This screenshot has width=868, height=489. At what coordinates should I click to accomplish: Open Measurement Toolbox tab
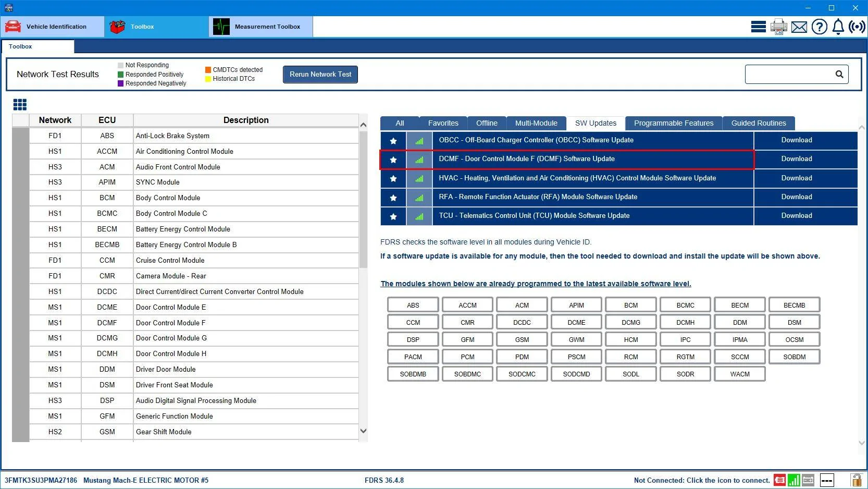coord(261,27)
